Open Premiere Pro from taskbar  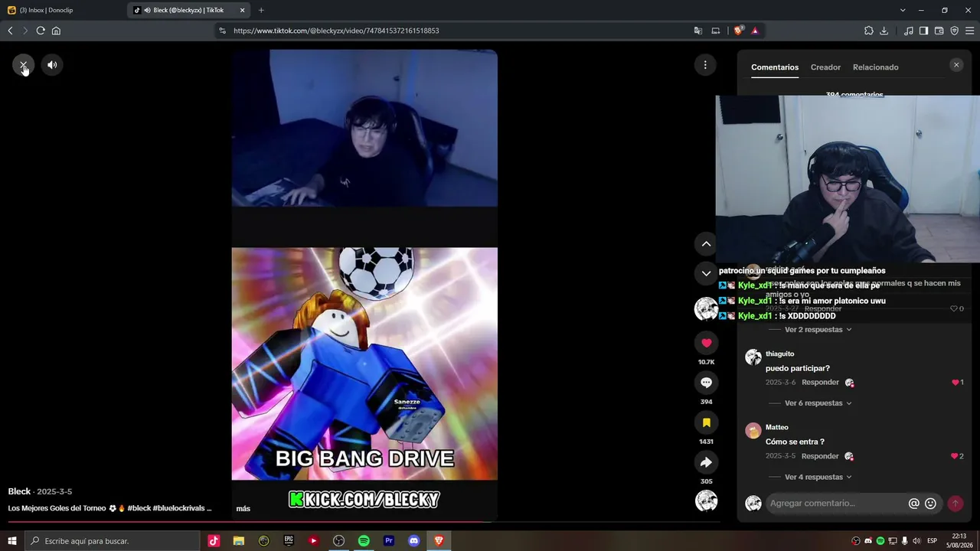point(389,541)
